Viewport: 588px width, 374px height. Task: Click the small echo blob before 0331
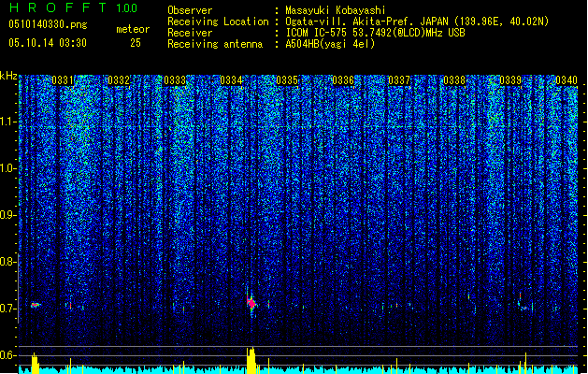36,305
